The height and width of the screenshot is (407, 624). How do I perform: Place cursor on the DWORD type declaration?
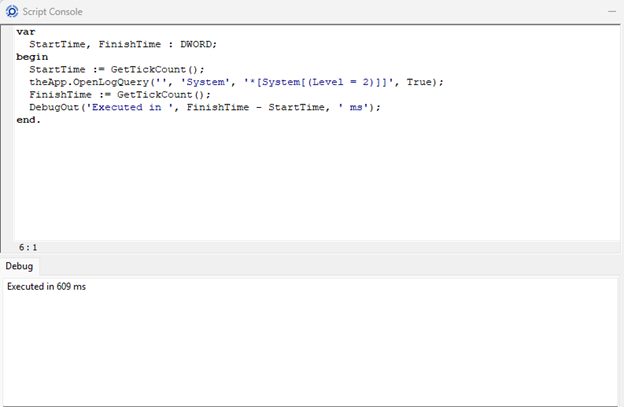[198, 44]
